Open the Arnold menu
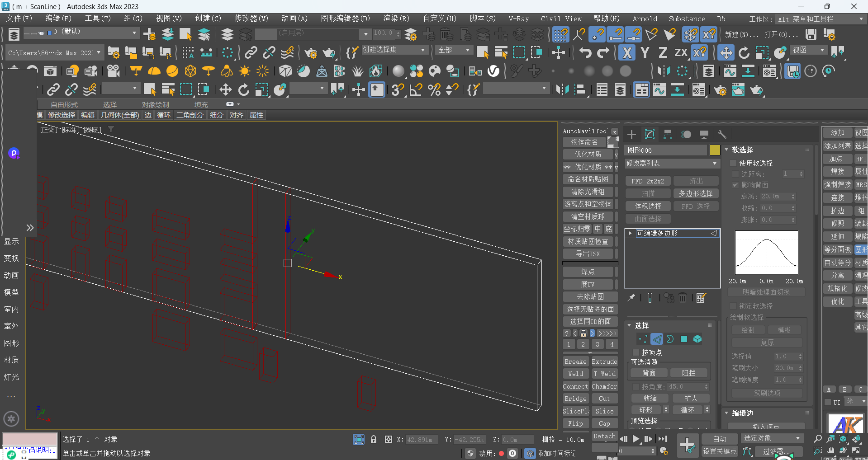The width and height of the screenshot is (868, 460). point(645,19)
